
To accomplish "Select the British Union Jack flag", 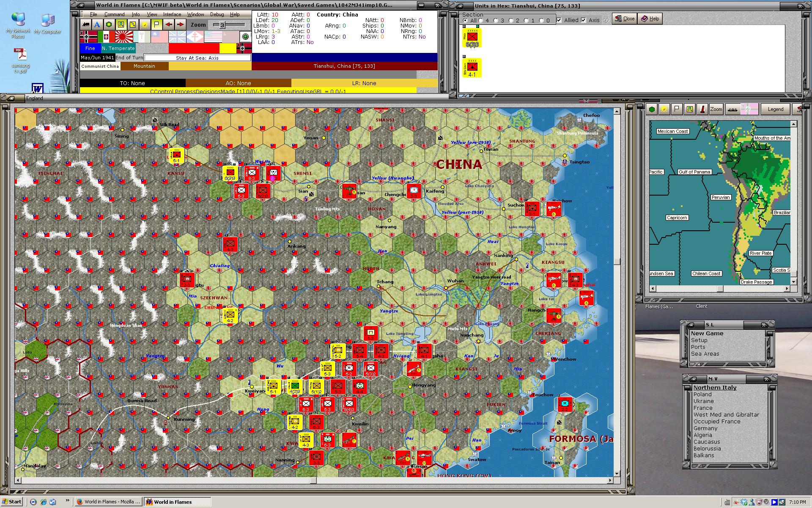I will [177, 37].
